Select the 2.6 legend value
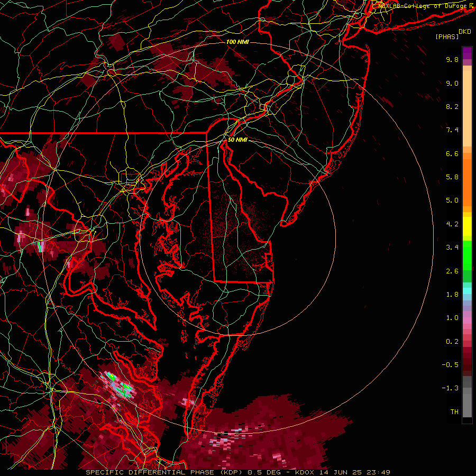 452,271
